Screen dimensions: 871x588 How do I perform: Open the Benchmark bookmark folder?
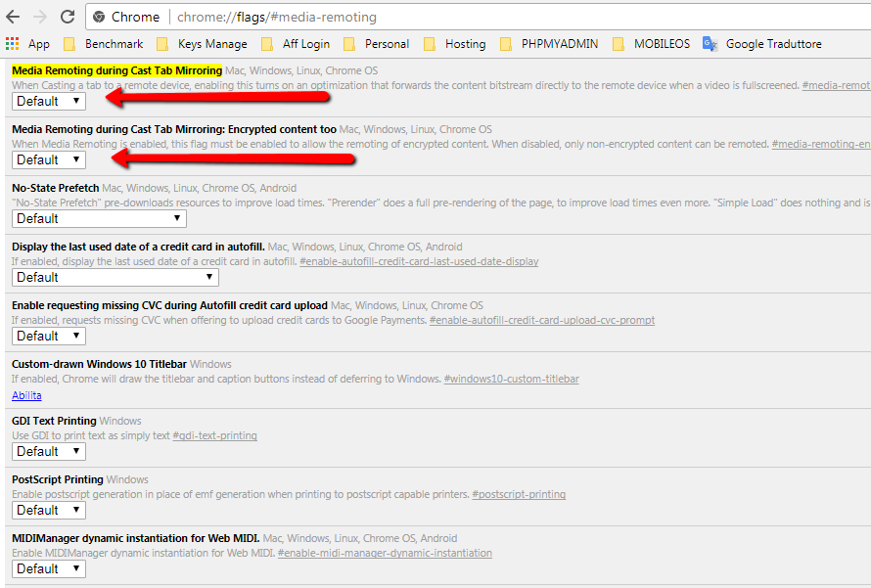tap(104, 44)
